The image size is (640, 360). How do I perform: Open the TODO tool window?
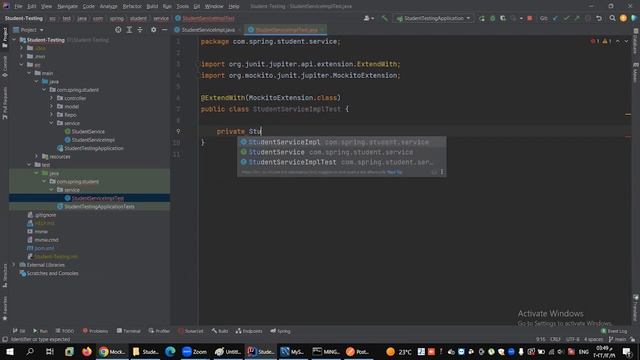[x=65, y=331]
